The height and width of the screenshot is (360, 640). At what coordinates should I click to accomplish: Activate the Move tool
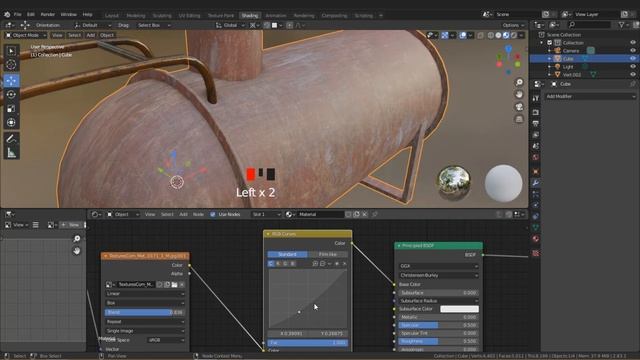click(x=11, y=80)
